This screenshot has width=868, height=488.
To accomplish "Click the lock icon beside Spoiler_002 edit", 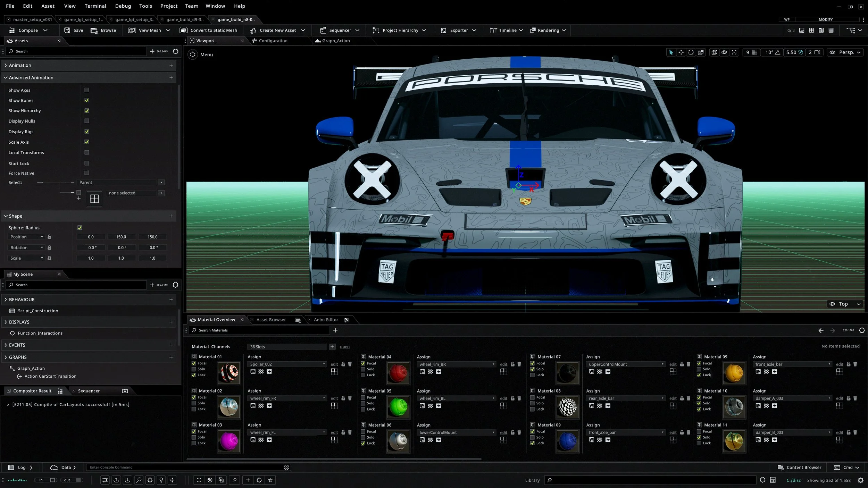I will [x=343, y=364].
